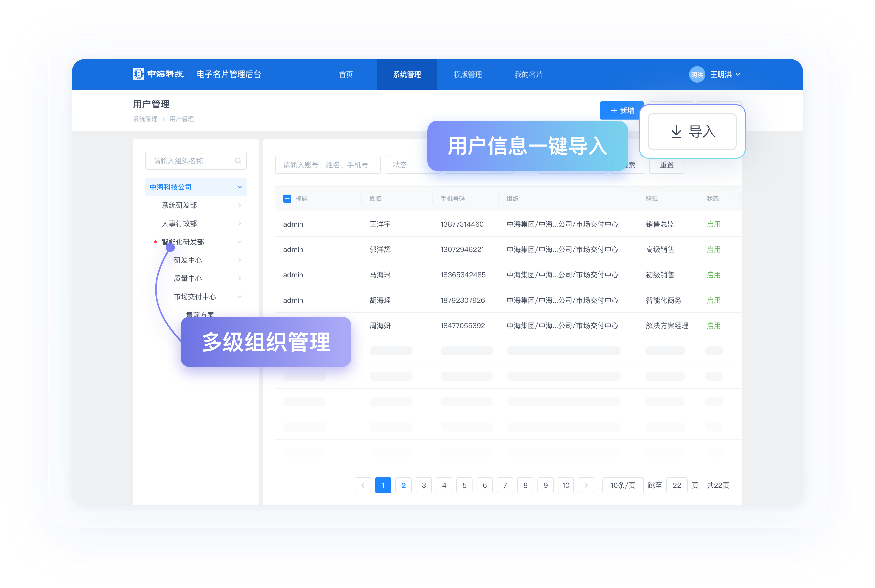Select 系统研发部 in organization tree
Viewport: 875px width, 588px height.
179,205
